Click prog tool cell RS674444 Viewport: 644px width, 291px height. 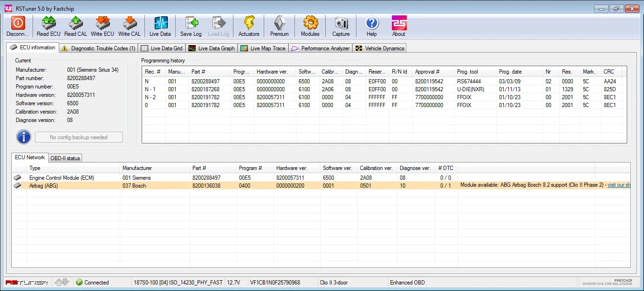[469, 81]
